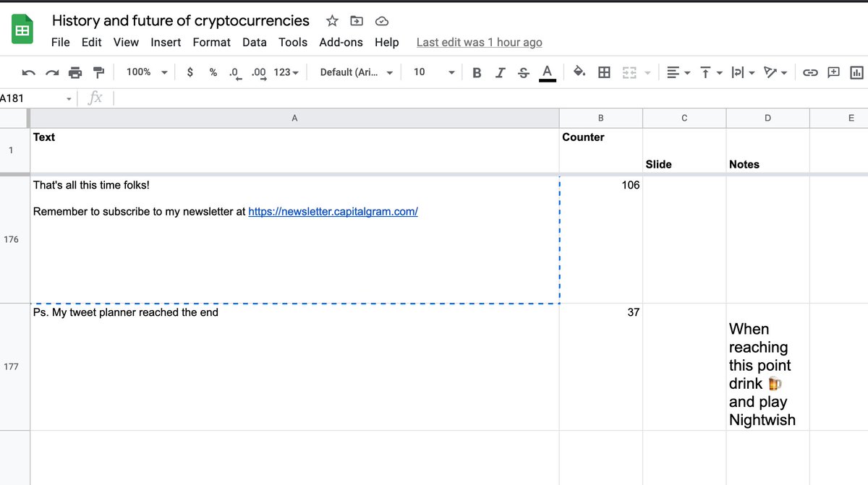Open the newsletter.capitalgram.com link
The width and height of the screenshot is (868, 485).
[333, 212]
